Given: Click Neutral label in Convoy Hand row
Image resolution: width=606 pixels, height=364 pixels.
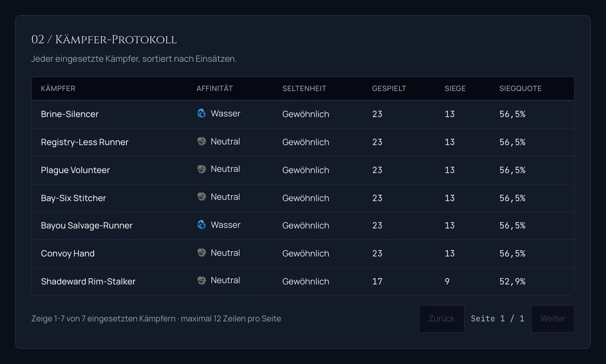Looking at the screenshot, I should (x=225, y=253).
